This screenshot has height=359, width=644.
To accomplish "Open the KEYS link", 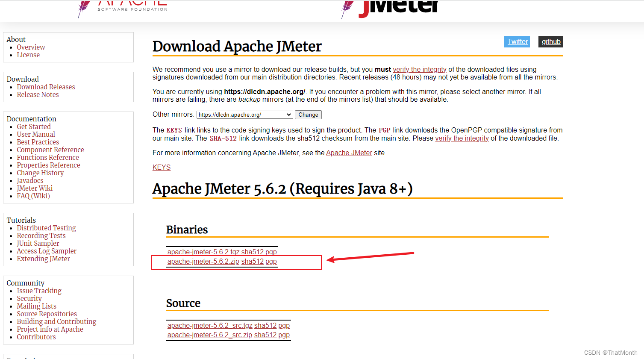I will 162,167.
